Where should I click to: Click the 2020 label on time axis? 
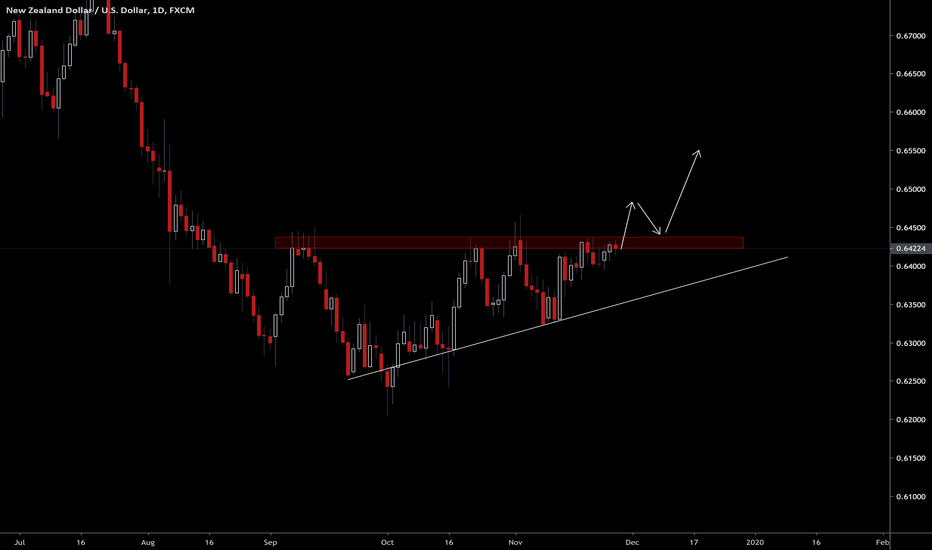click(x=754, y=540)
